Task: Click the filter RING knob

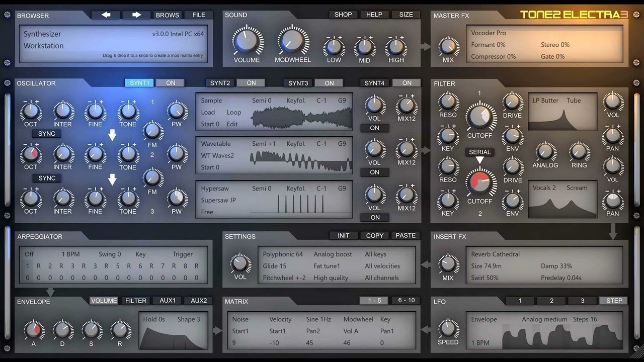Action: 579,152
